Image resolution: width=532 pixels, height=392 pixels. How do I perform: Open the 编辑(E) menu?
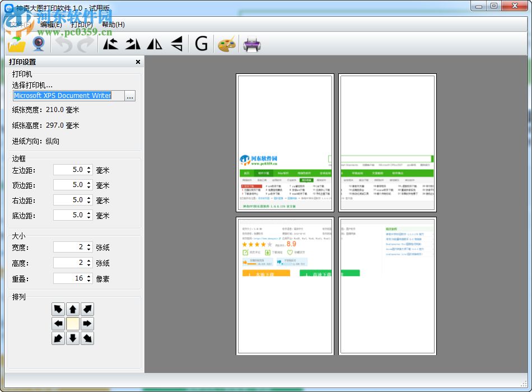coord(51,25)
